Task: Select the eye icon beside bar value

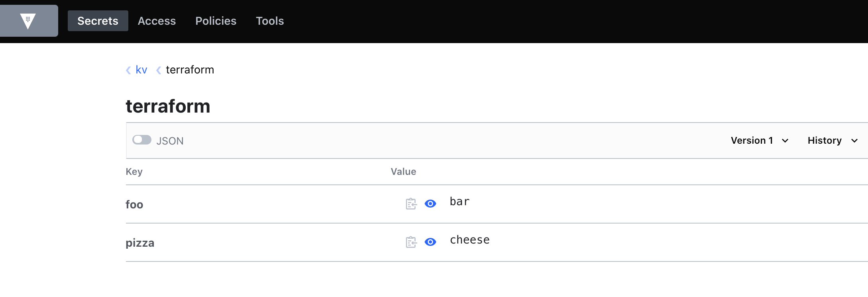Action: (430, 204)
